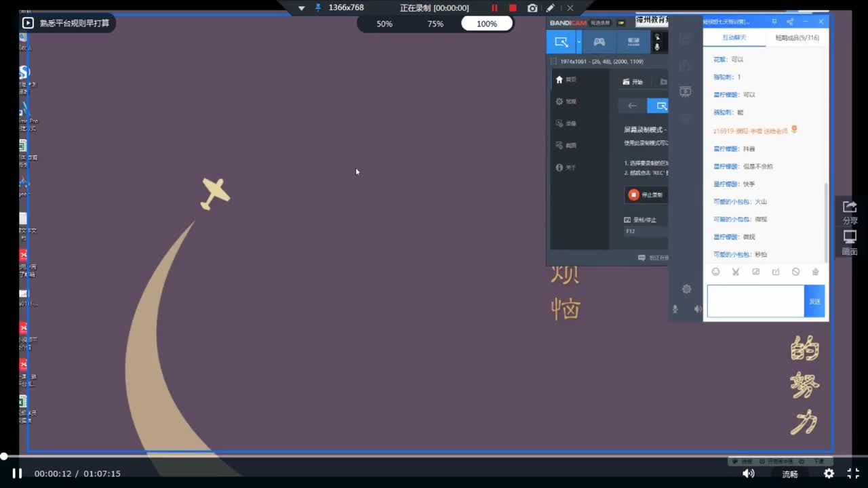Stop recording with the red square

point(513,8)
